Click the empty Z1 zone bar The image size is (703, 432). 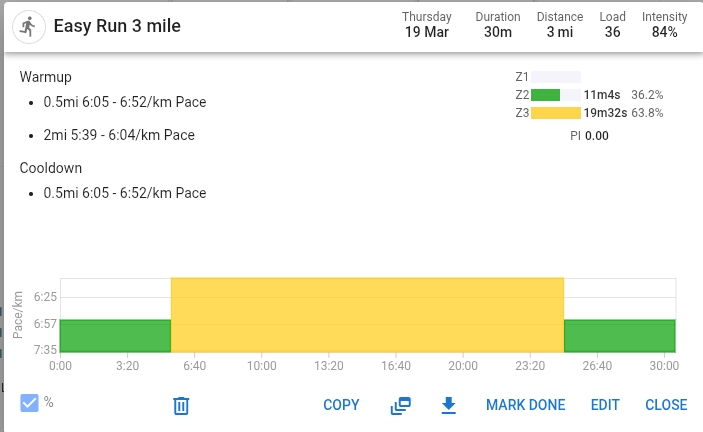click(x=556, y=77)
